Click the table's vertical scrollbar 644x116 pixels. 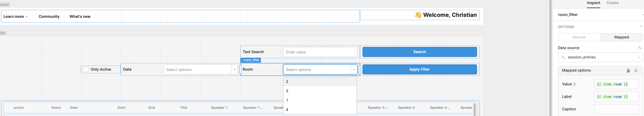pyautogui.click(x=475, y=109)
